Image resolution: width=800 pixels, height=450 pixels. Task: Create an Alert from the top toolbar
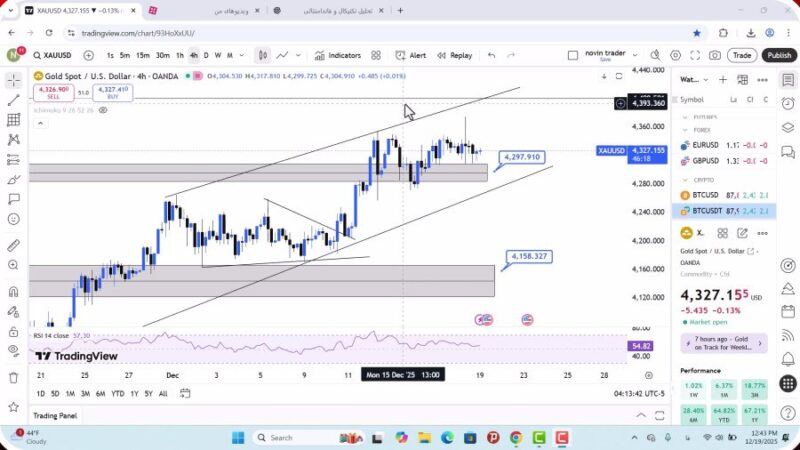tap(410, 55)
